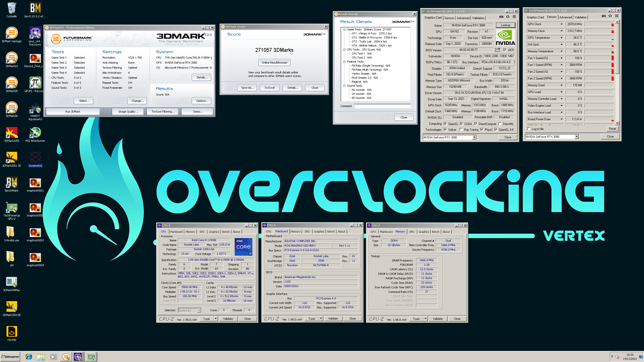Select the Screenshot desktop icon
The image size is (644, 362).
coord(35,159)
